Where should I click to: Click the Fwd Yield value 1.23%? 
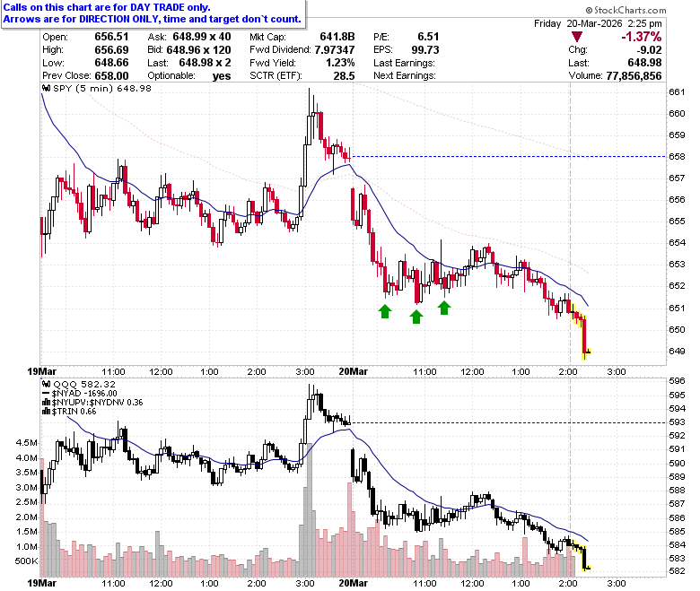coord(340,63)
